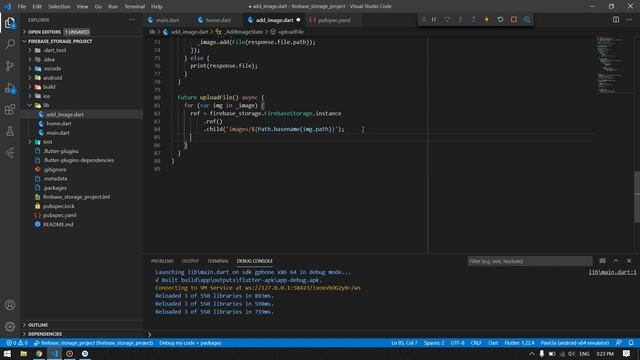640x360 pixels.
Task: Expand the ios folder
Action: click(30, 96)
